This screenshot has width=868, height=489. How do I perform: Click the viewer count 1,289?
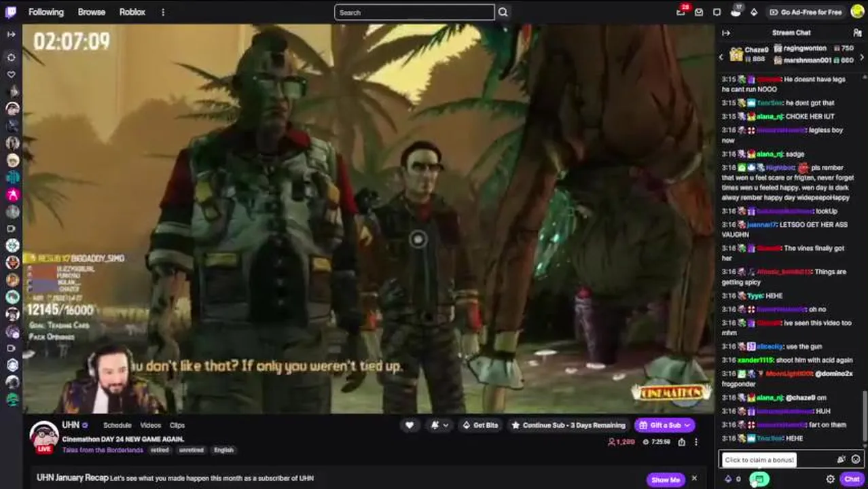tap(621, 442)
